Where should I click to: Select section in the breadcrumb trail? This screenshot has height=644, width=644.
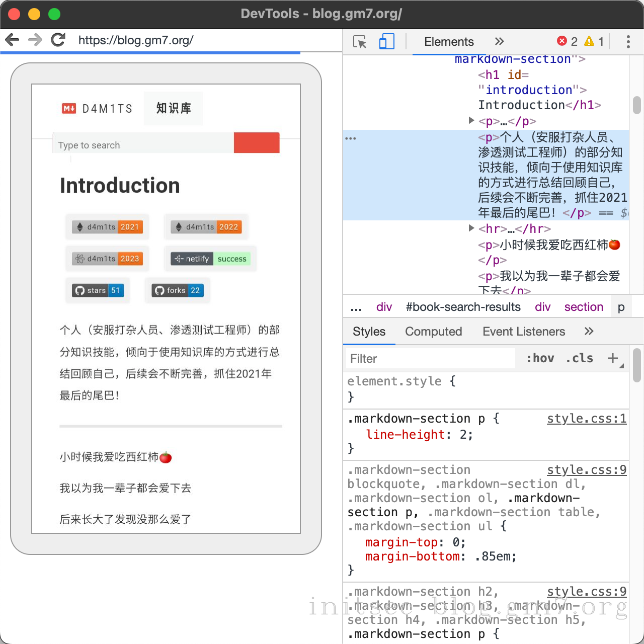click(583, 307)
